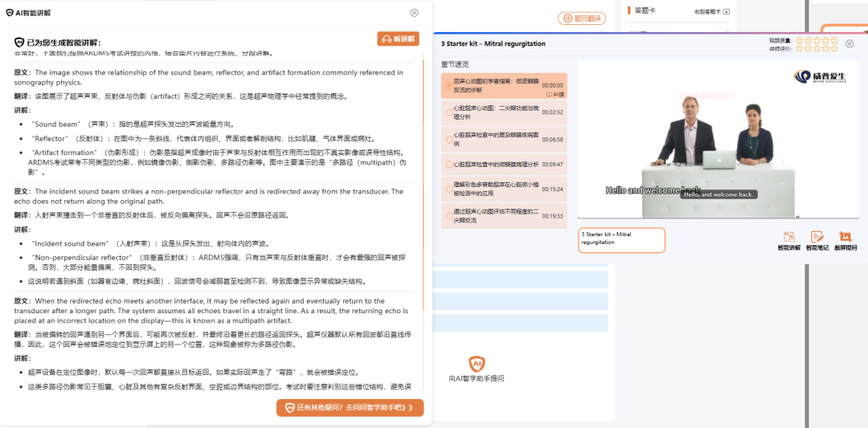The height and width of the screenshot is (428, 868).
Task: Rate 视频质量 with the first star
Action: point(800,40)
